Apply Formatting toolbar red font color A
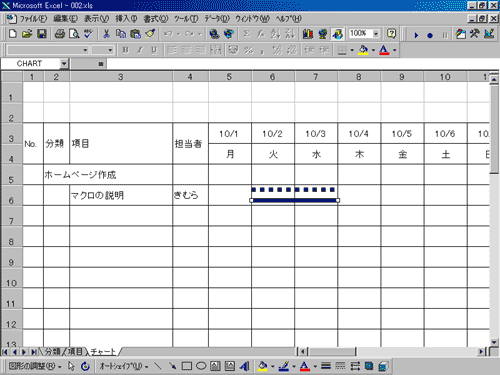This screenshot has height=375, width=500. pos(384,50)
